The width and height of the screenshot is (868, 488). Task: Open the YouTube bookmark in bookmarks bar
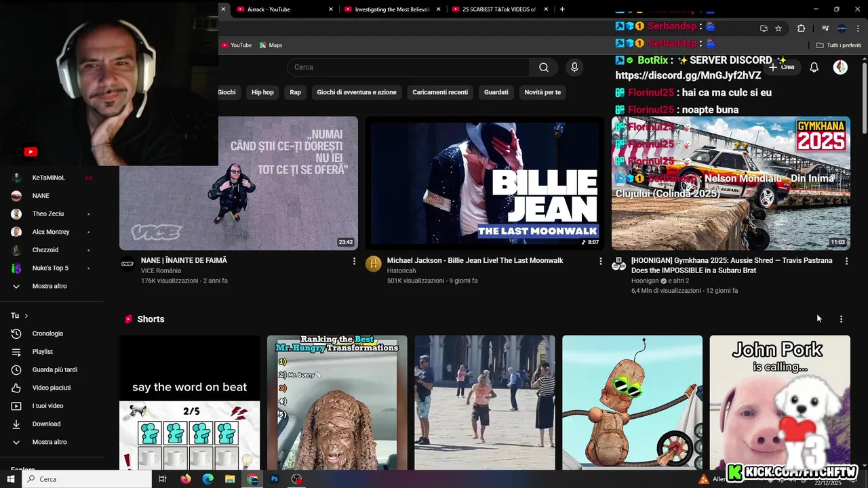(x=236, y=45)
